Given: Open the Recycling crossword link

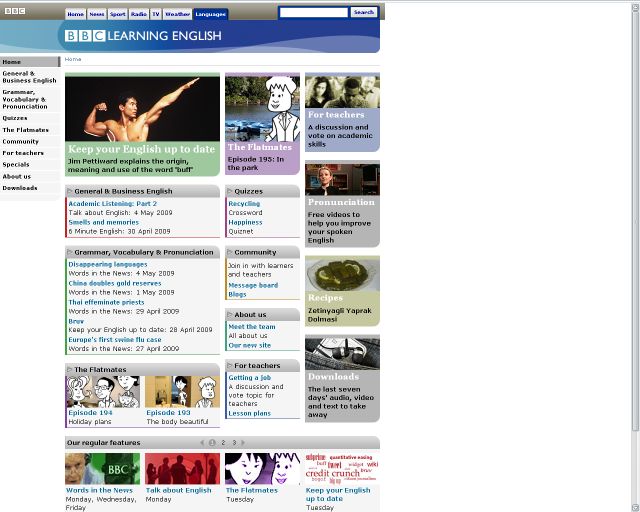Looking at the screenshot, I should point(244,203).
